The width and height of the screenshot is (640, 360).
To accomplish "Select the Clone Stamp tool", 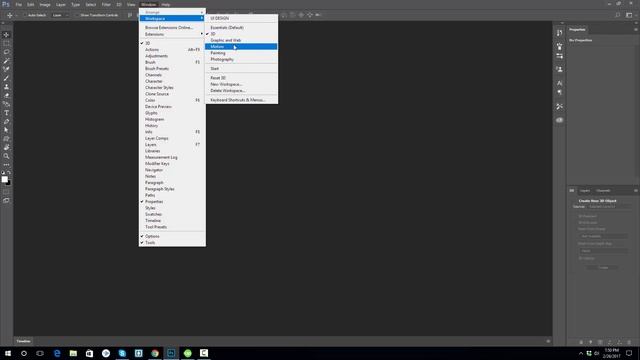I will click(6, 87).
